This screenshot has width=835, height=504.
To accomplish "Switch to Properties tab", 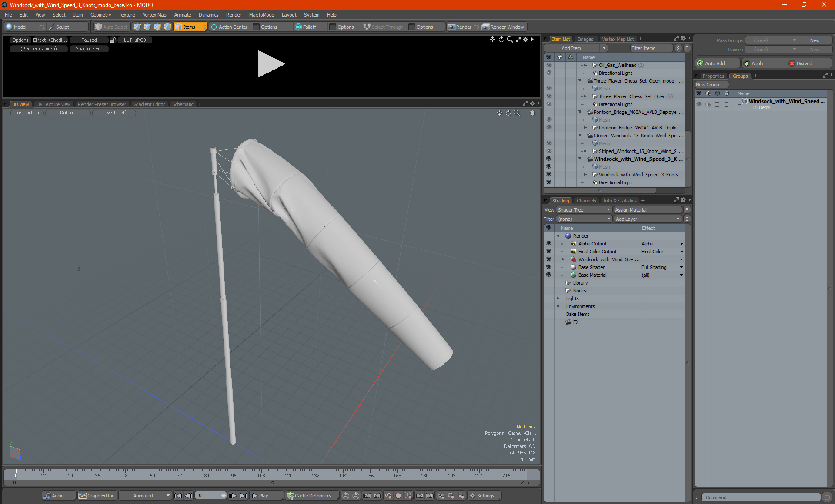I will click(713, 76).
